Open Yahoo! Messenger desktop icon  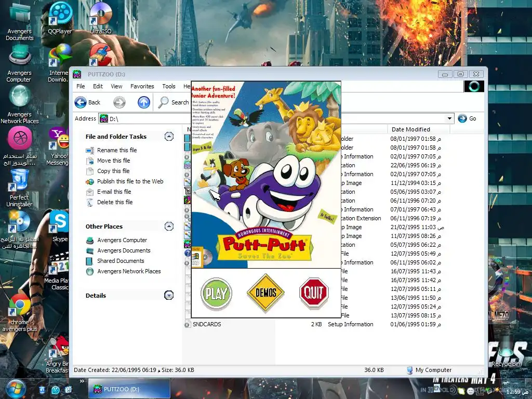(58, 147)
